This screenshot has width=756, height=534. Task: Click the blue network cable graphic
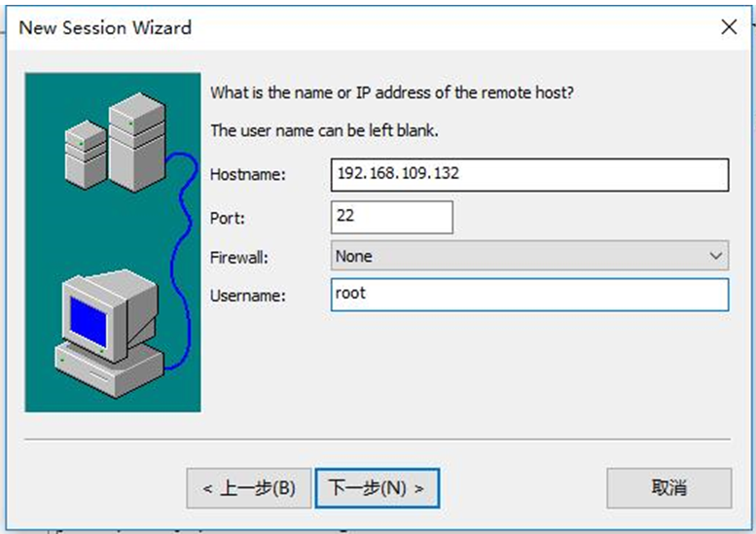[x=182, y=261]
